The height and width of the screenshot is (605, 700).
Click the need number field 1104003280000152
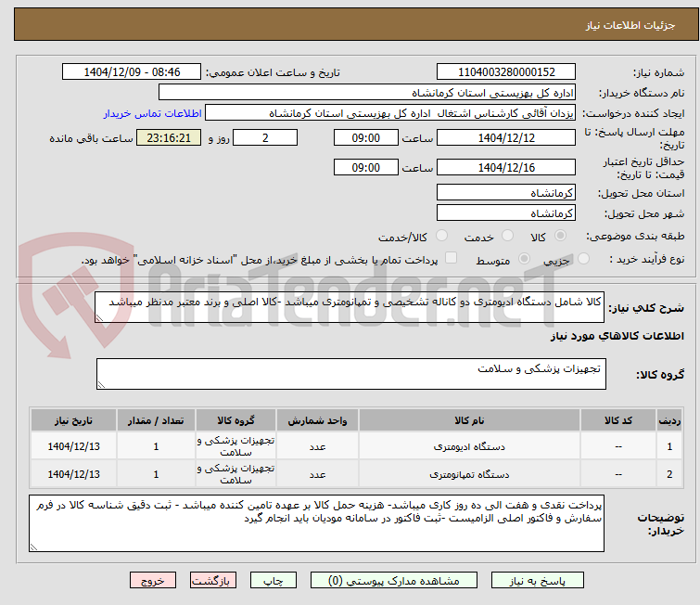[506, 72]
